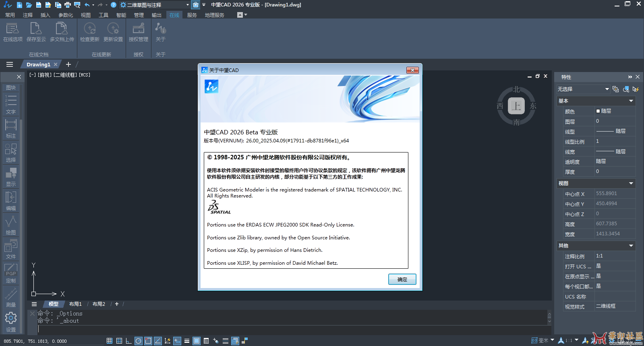Image resolution: width=644 pixels, height=346 pixels.
Task: Click 保存至云 save to cloud icon
Action: (36, 32)
